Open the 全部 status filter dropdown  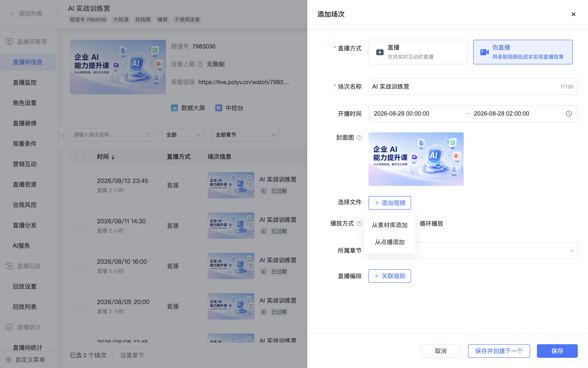(x=183, y=134)
